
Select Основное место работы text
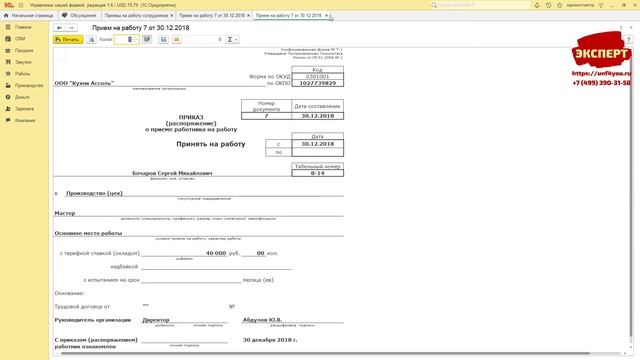click(x=88, y=233)
